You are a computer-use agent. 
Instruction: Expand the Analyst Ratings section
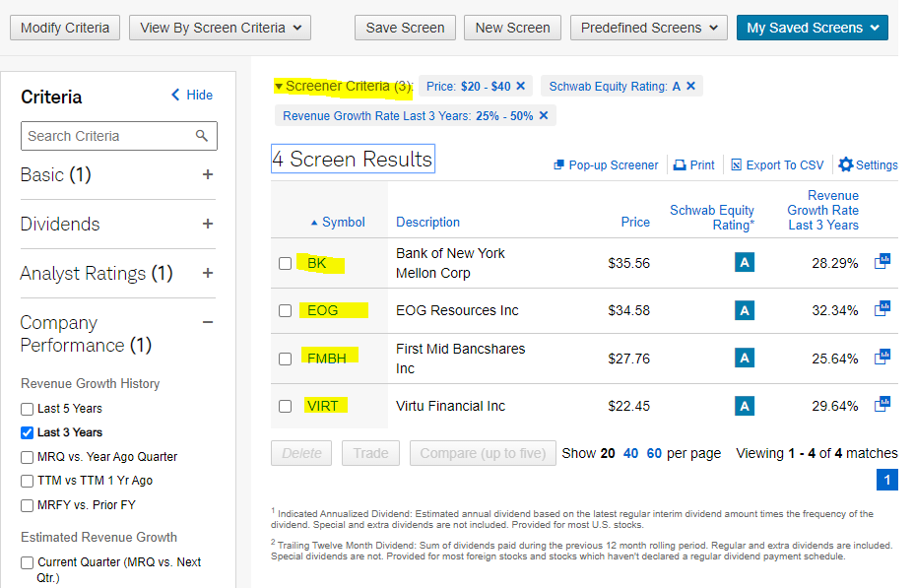(208, 273)
